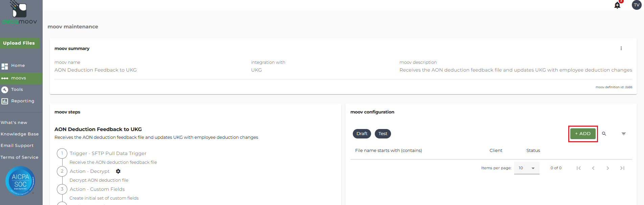Open Knowledge Base link
This screenshot has width=644, height=205.
tap(20, 134)
